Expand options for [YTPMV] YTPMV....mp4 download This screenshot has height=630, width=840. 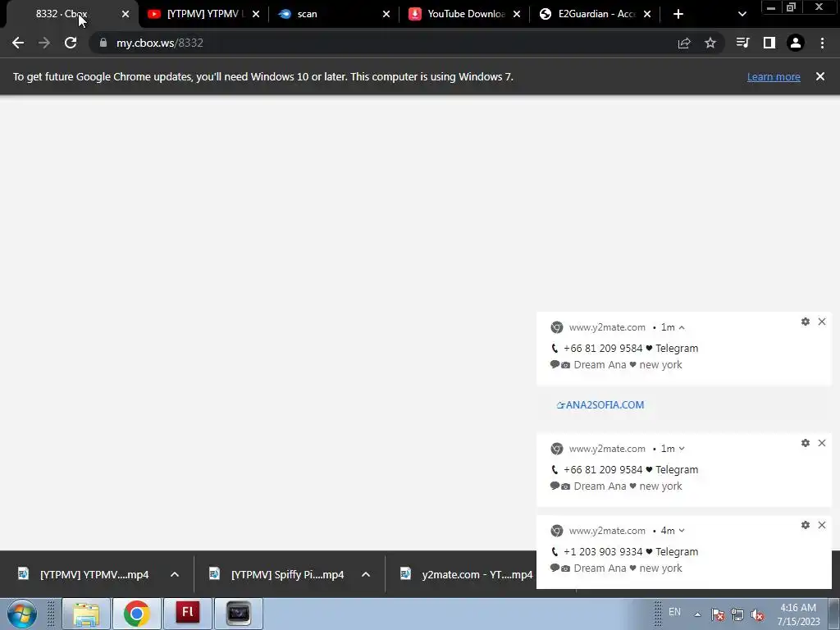pos(175,574)
